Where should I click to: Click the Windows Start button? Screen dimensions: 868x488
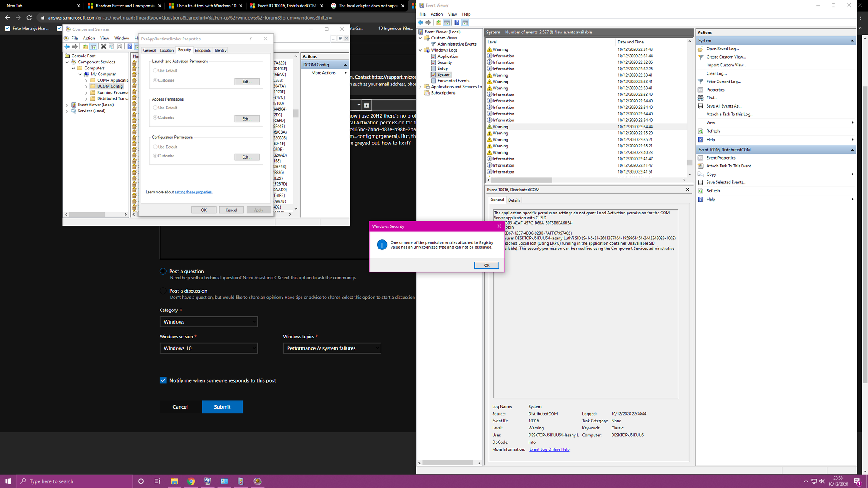[x=8, y=481]
